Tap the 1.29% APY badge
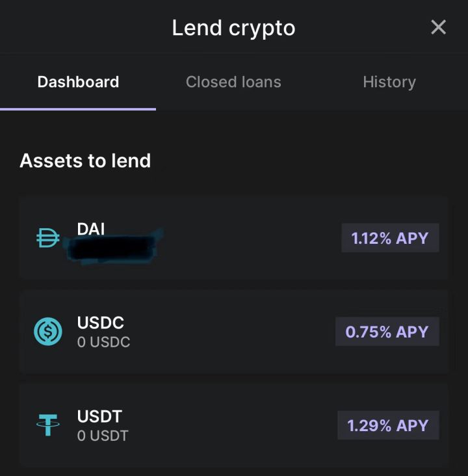 tap(388, 425)
